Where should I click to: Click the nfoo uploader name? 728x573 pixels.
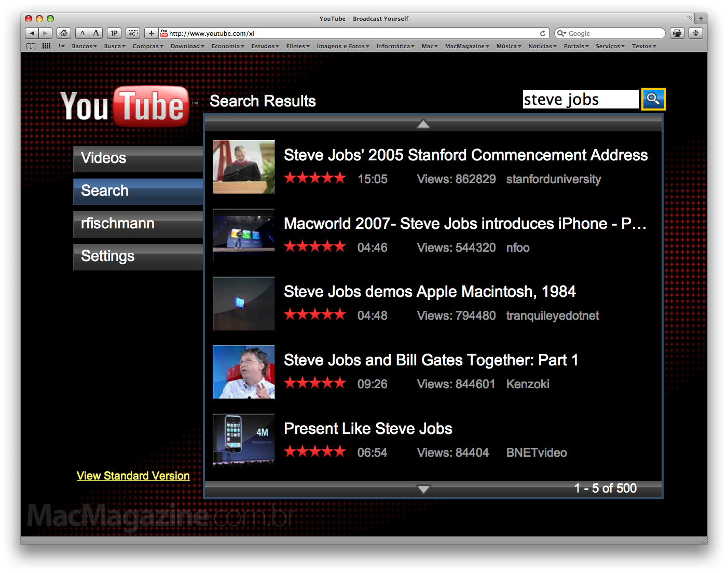518,248
